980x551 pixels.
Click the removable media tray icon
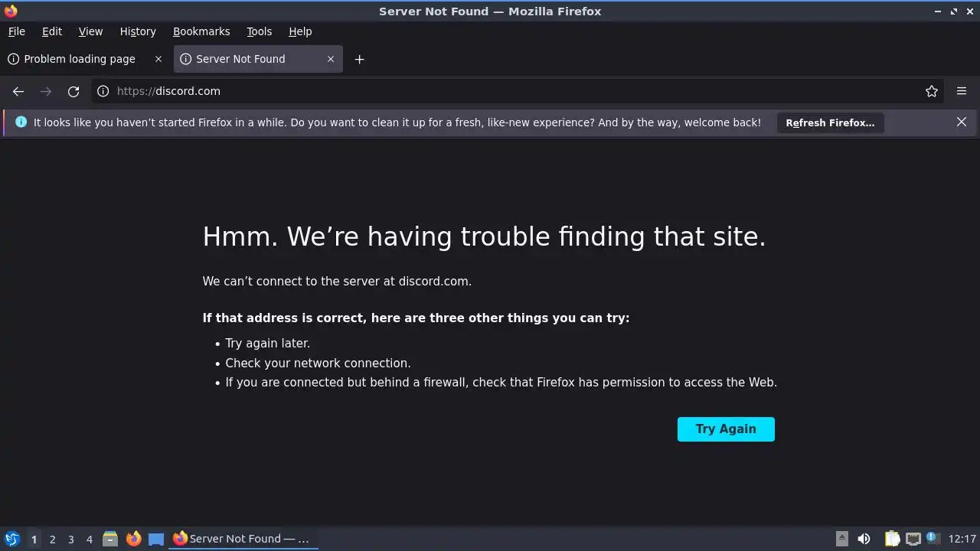[x=841, y=539]
